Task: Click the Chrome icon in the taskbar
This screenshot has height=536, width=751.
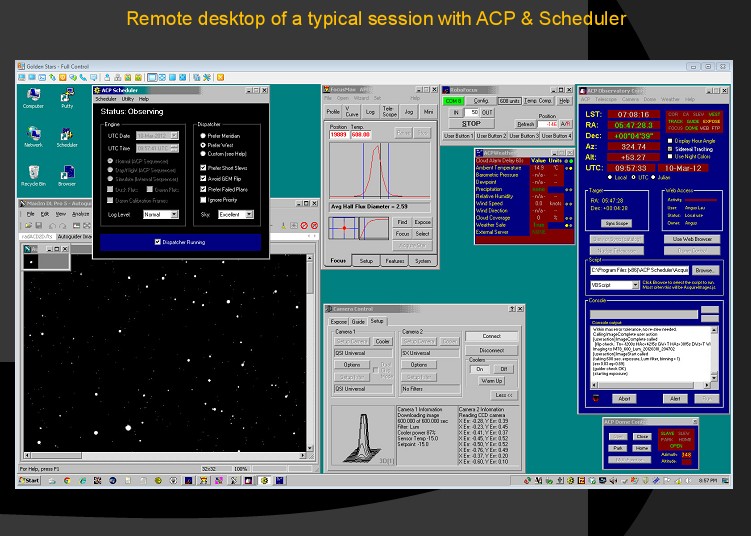Action: click(x=68, y=480)
